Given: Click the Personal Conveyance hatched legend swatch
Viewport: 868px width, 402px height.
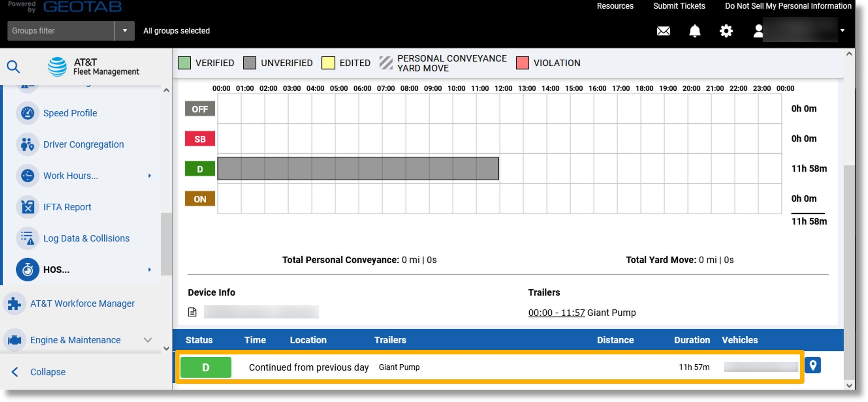Looking at the screenshot, I should 386,63.
